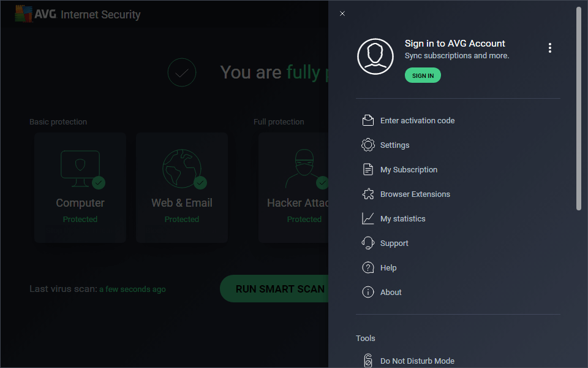Click the Support headset icon

coord(367,243)
